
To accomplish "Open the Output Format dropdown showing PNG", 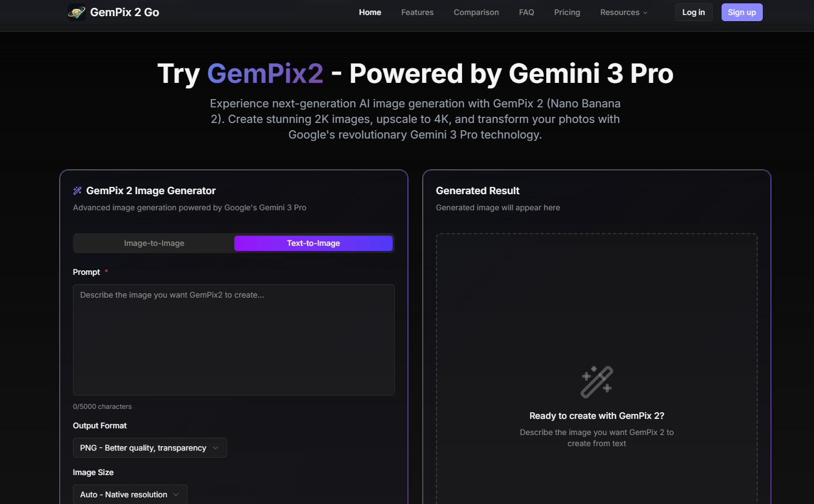I will (x=149, y=447).
